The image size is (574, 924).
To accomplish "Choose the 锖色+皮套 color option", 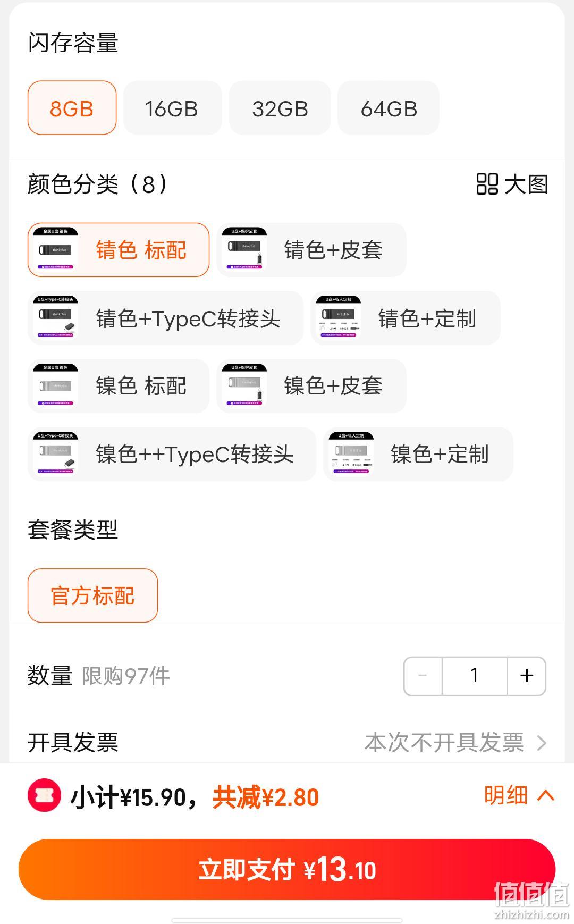I will 311,250.
